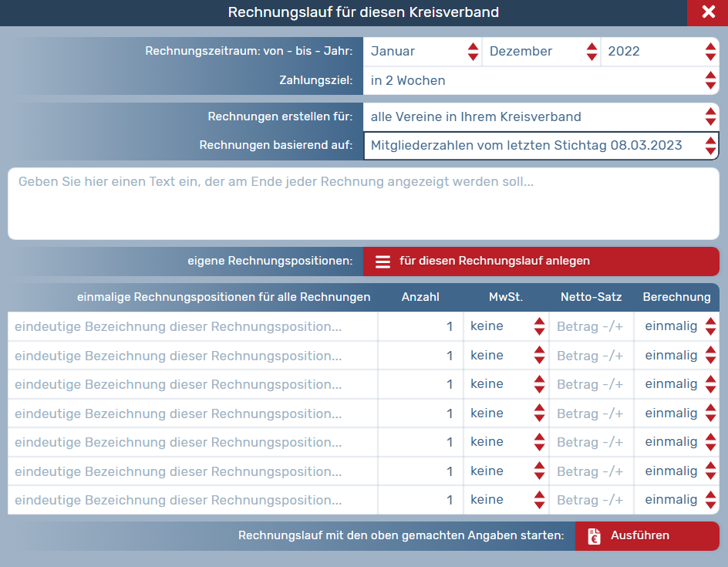The image size is (728, 567).
Task: Click the Anzahl field in fourth row
Action: (420, 413)
